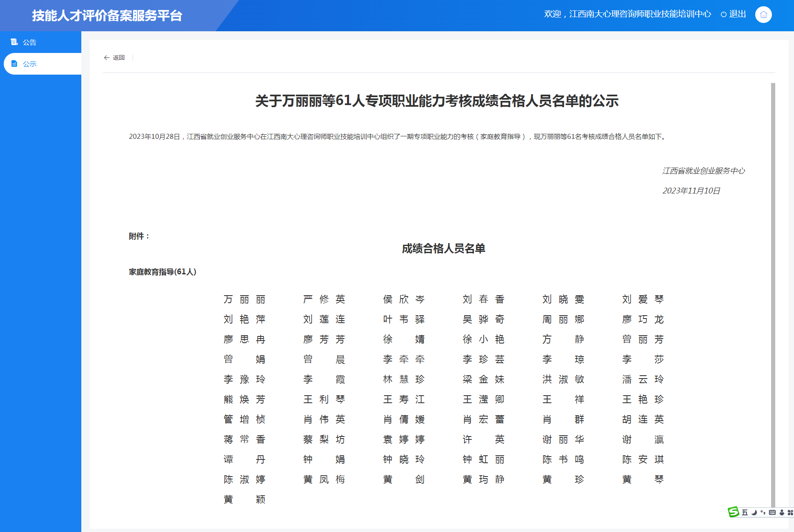Toggle the punctuation mode icon in the IME bar
The width and height of the screenshot is (794, 532).
(x=763, y=512)
